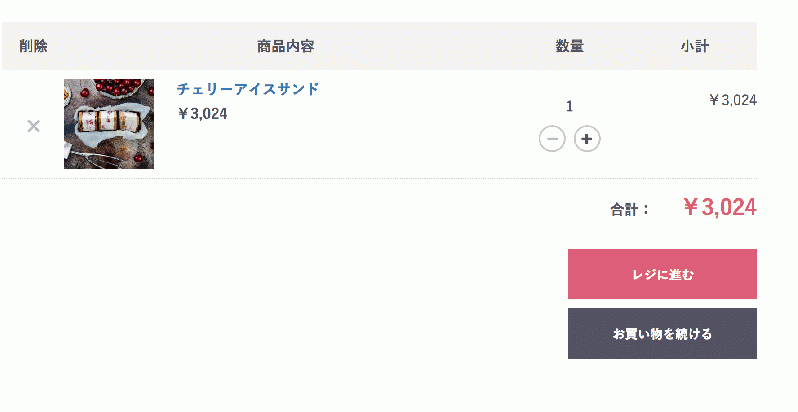Decrease quantity with the minus icon
Image resolution: width=798 pixels, height=412 pixels.
(x=552, y=139)
